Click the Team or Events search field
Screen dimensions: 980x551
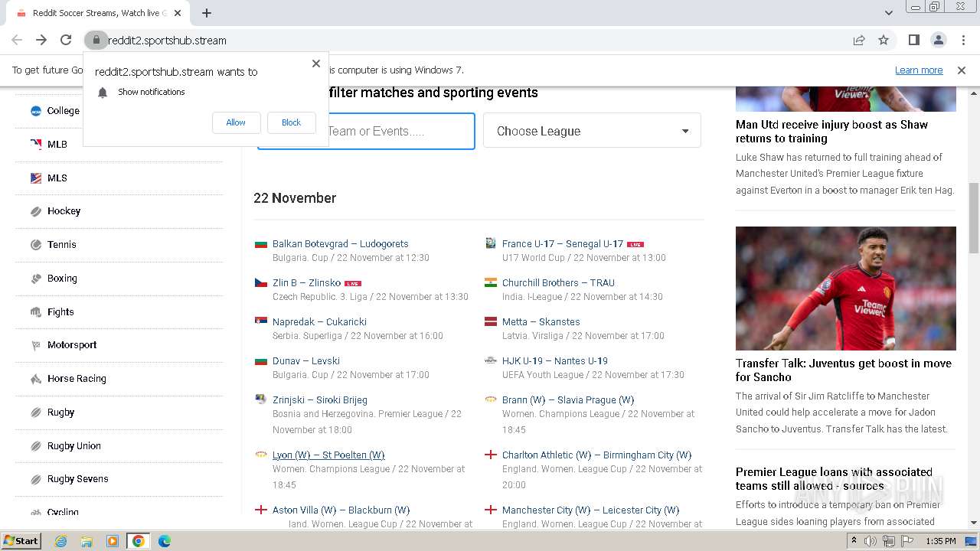(366, 131)
